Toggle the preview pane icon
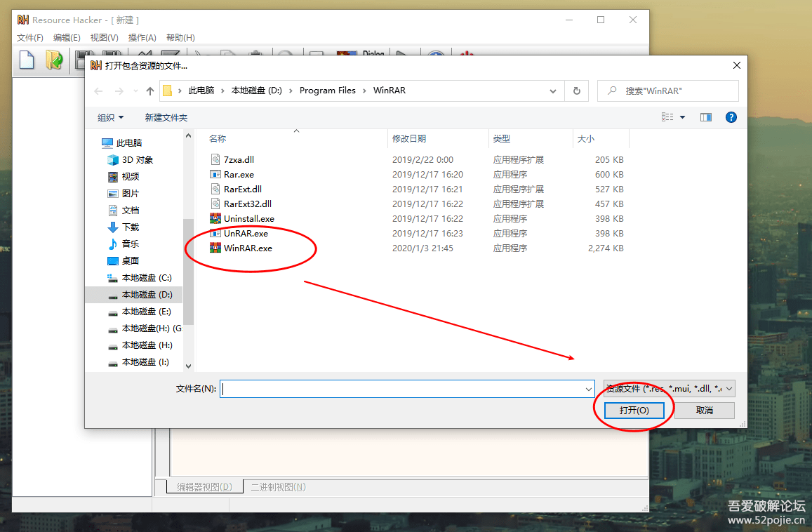The height and width of the screenshot is (532, 812). click(x=706, y=117)
